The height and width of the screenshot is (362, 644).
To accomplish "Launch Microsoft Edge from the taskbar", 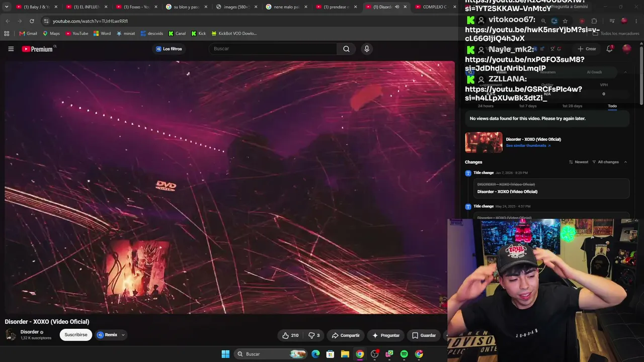I will point(315,354).
